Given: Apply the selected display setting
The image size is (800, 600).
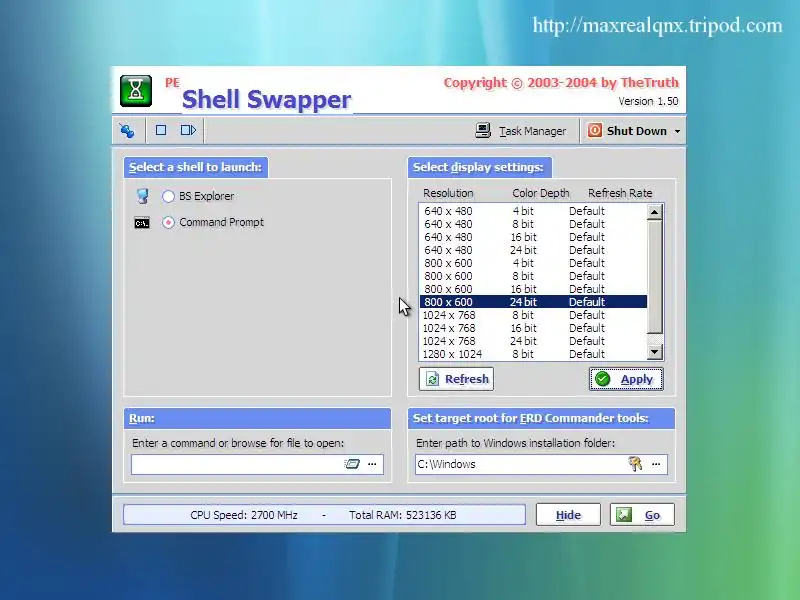Looking at the screenshot, I should [x=627, y=379].
